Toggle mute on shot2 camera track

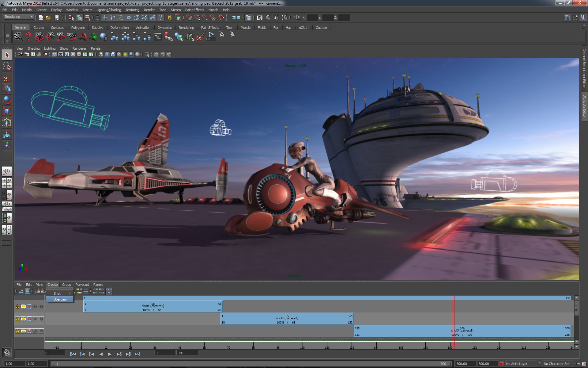pyautogui.click(x=29, y=319)
